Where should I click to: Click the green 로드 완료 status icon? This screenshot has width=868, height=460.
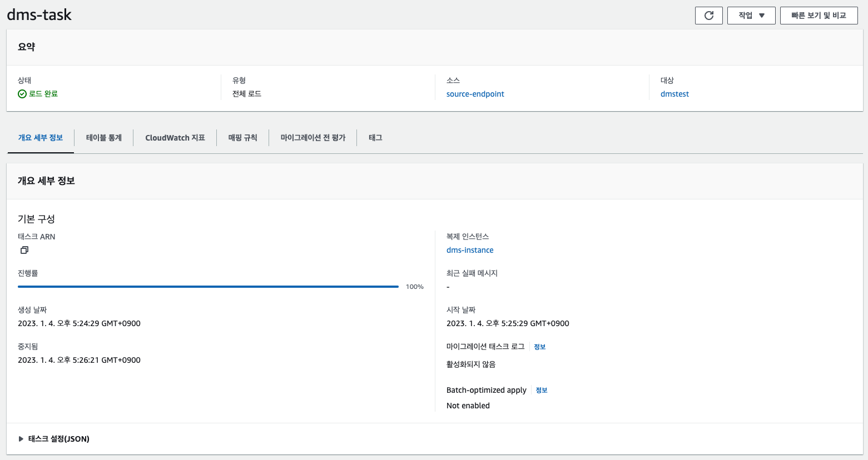22,94
